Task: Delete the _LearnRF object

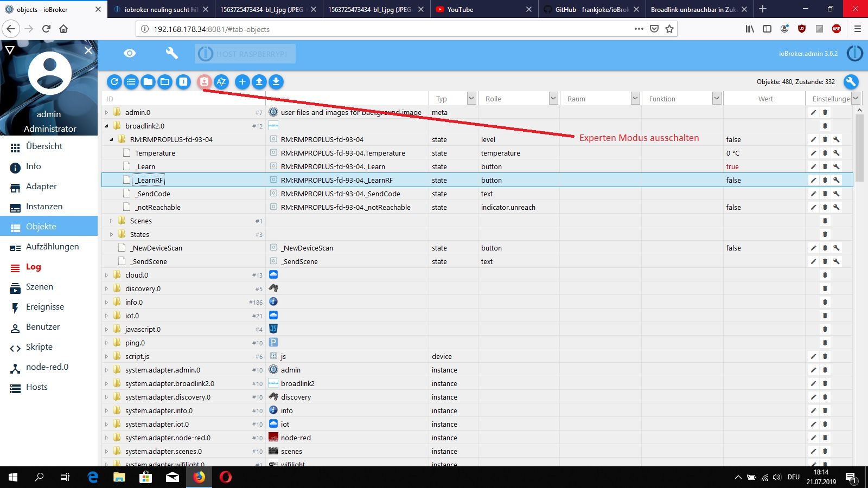Action: click(825, 180)
